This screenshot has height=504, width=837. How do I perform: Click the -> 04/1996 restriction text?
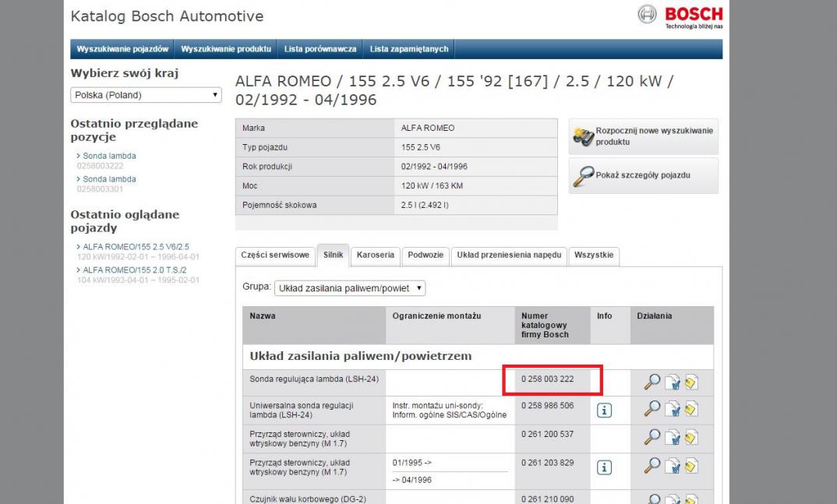pyautogui.click(x=412, y=480)
